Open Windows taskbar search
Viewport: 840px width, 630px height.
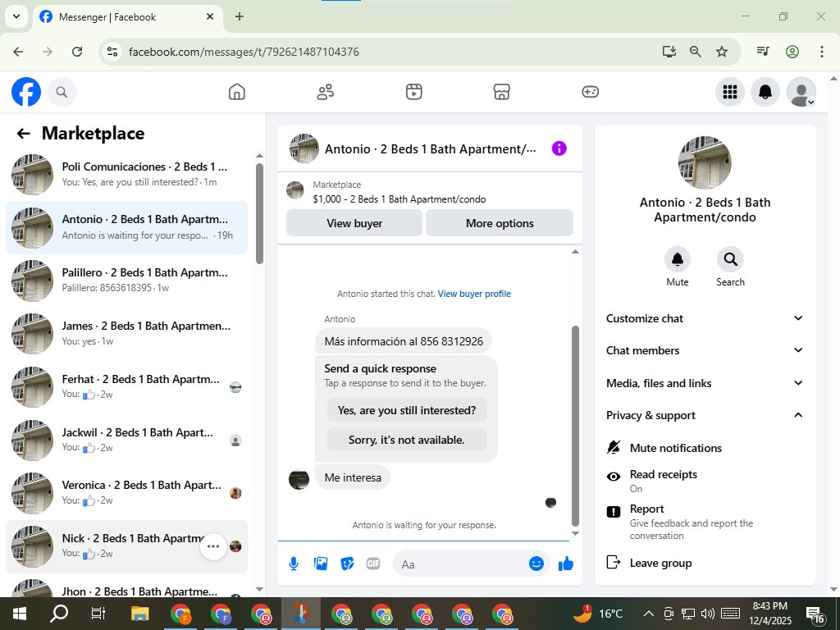(x=59, y=614)
